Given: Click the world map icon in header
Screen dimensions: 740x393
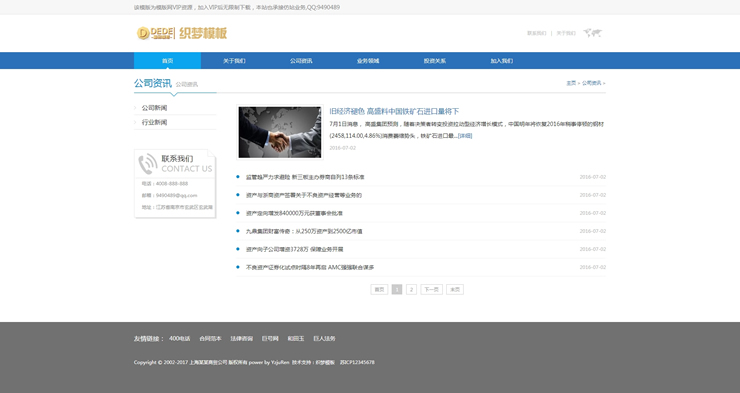Looking at the screenshot, I should tap(593, 33).
